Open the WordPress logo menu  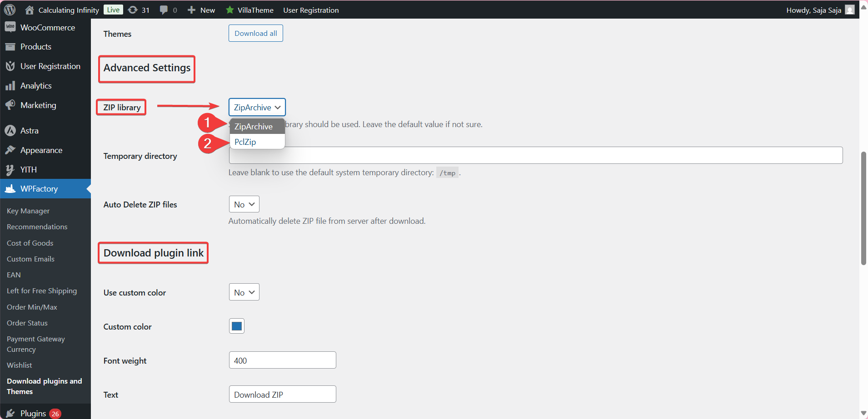[x=10, y=10]
